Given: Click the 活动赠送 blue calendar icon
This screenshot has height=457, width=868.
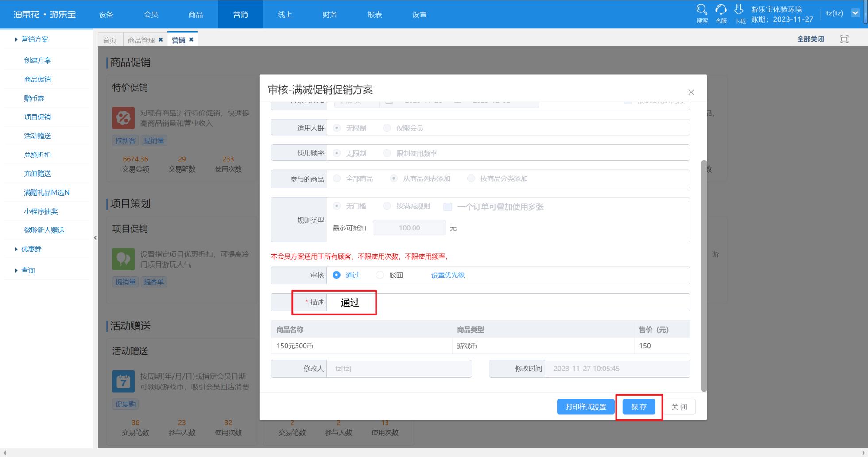Looking at the screenshot, I should click(123, 381).
